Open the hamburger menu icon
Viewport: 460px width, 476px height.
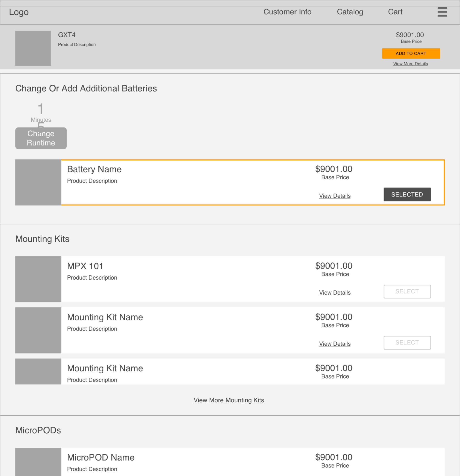point(442,12)
